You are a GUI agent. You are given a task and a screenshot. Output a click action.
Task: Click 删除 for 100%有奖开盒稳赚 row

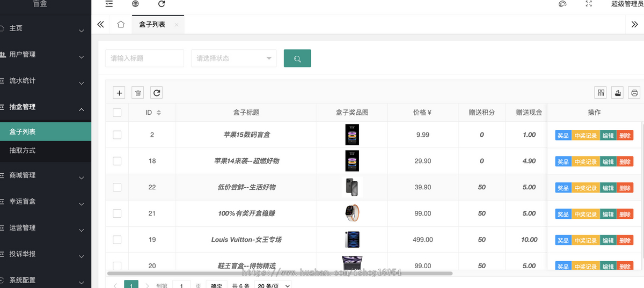(x=625, y=215)
